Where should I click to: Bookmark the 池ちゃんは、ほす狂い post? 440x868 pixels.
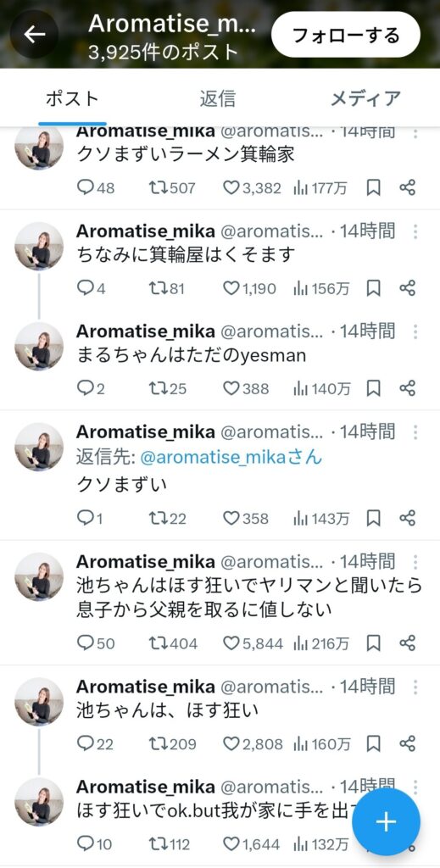374,743
